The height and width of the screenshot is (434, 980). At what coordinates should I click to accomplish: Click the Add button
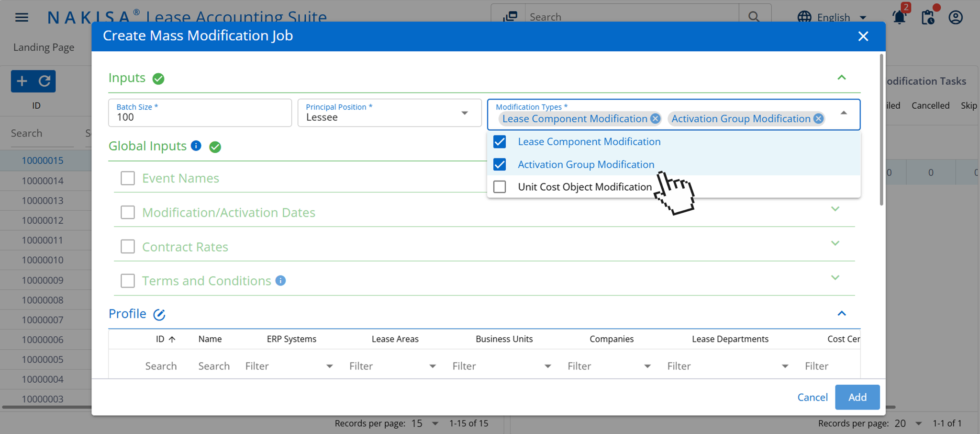pos(857,397)
